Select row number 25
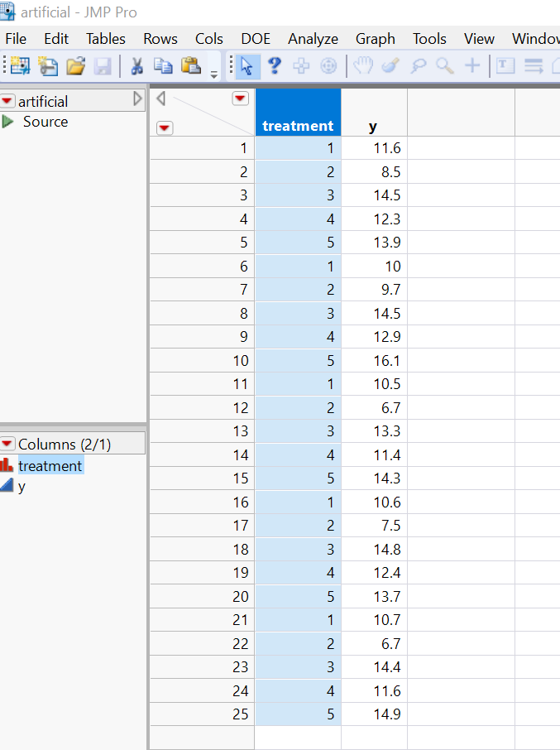Image resolution: width=560 pixels, height=750 pixels. [x=202, y=714]
